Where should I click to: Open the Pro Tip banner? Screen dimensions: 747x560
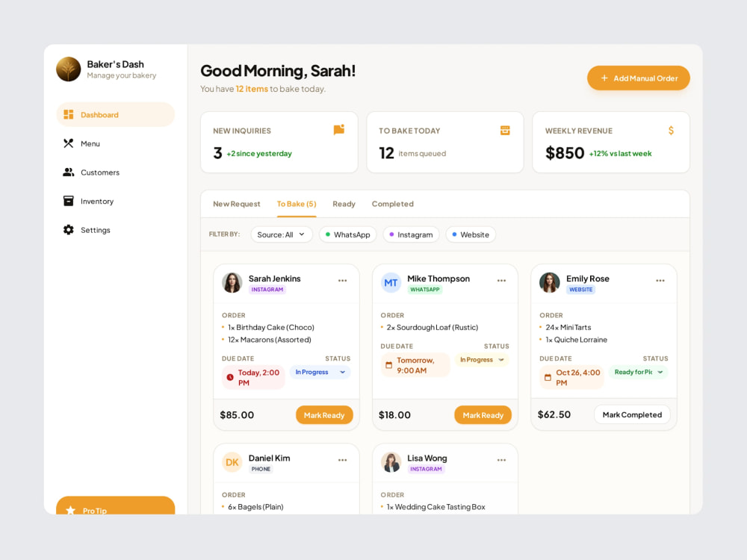115,505
